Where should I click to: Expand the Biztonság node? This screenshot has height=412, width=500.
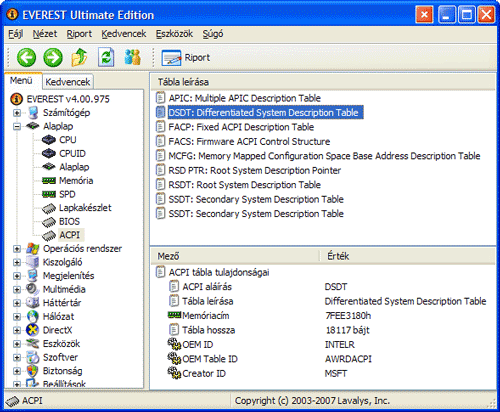(x=17, y=371)
